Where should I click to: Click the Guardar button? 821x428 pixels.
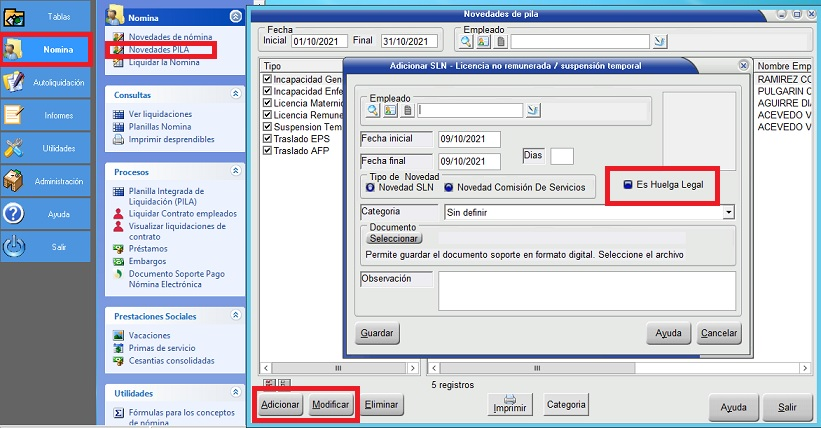pos(376,333)
